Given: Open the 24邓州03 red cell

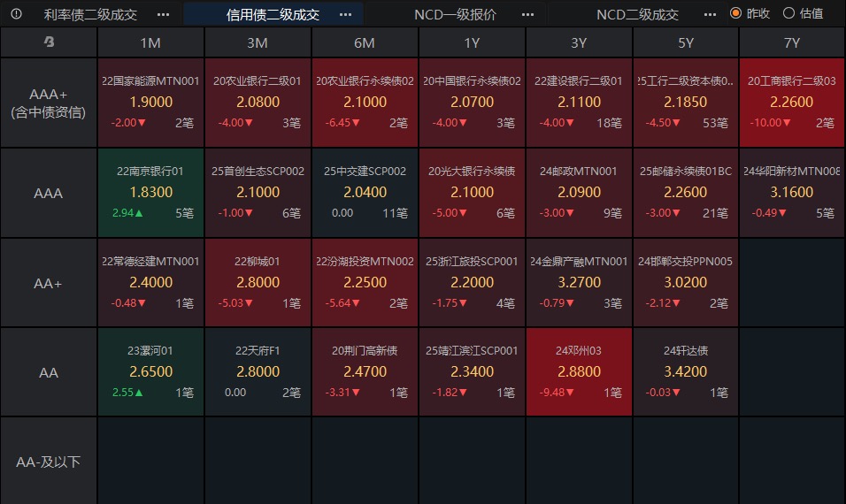Looking at the screenshot, I should coord(579,372).
